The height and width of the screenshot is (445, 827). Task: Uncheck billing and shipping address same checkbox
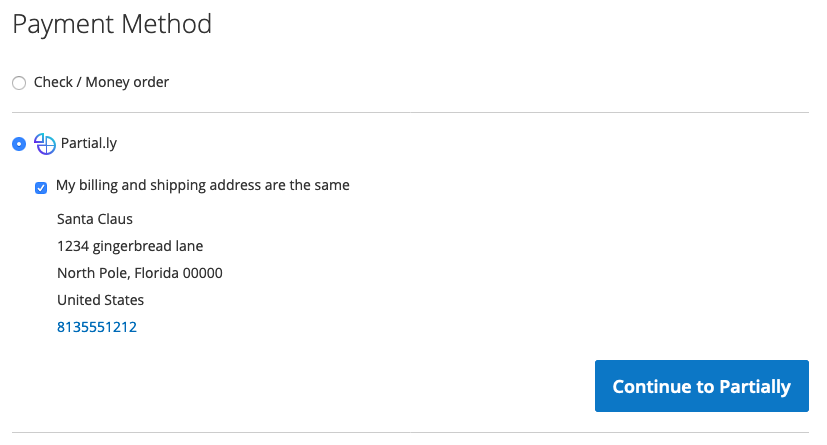[41, 188]
